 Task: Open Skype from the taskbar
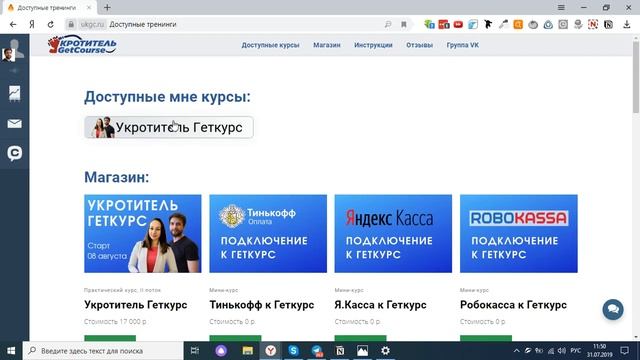293,351
